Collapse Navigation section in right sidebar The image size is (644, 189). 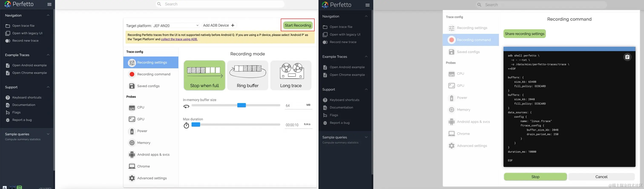(x=366, y=17)
